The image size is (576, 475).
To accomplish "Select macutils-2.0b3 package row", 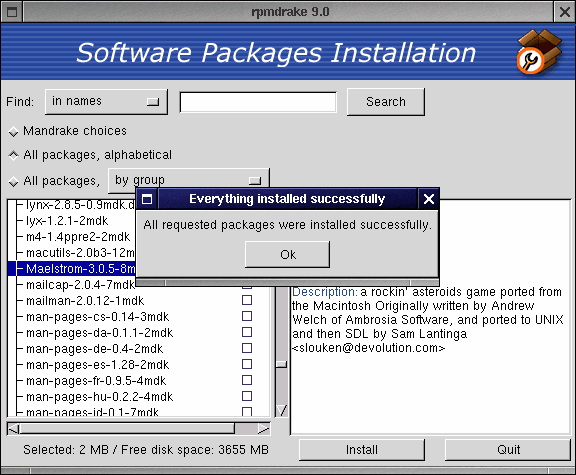I will [x=80, y=253].
